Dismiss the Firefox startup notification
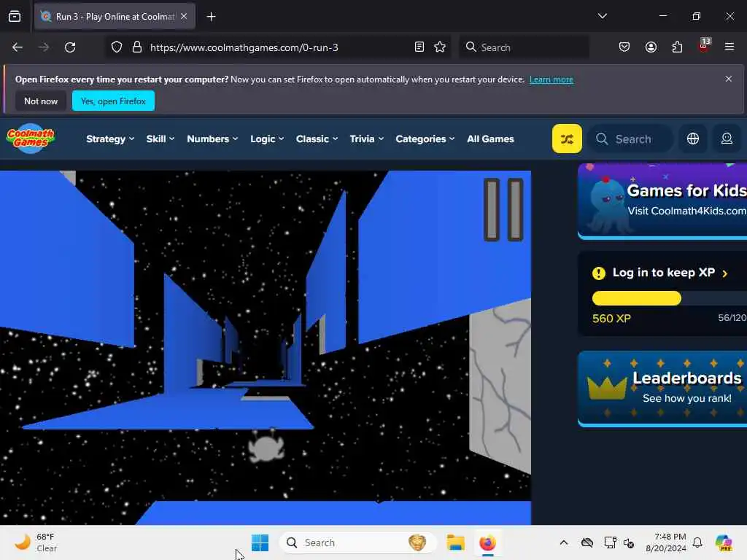This screenshot has width=747, height=560. click(729, 79)
